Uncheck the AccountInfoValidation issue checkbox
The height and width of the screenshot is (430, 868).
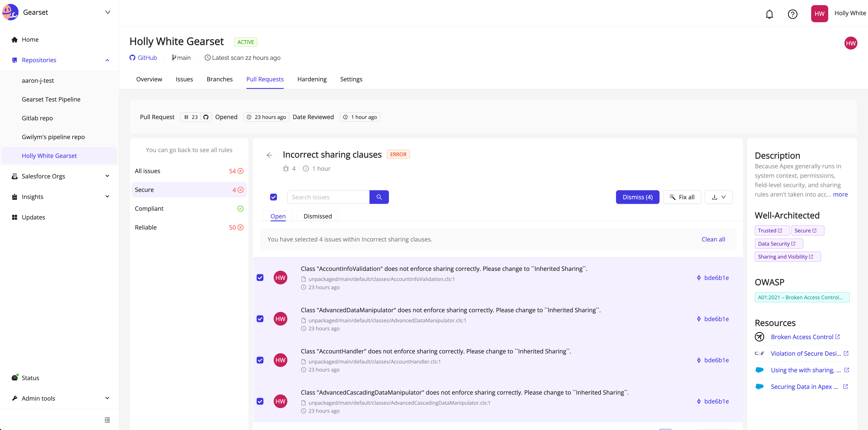coord(260,278)
